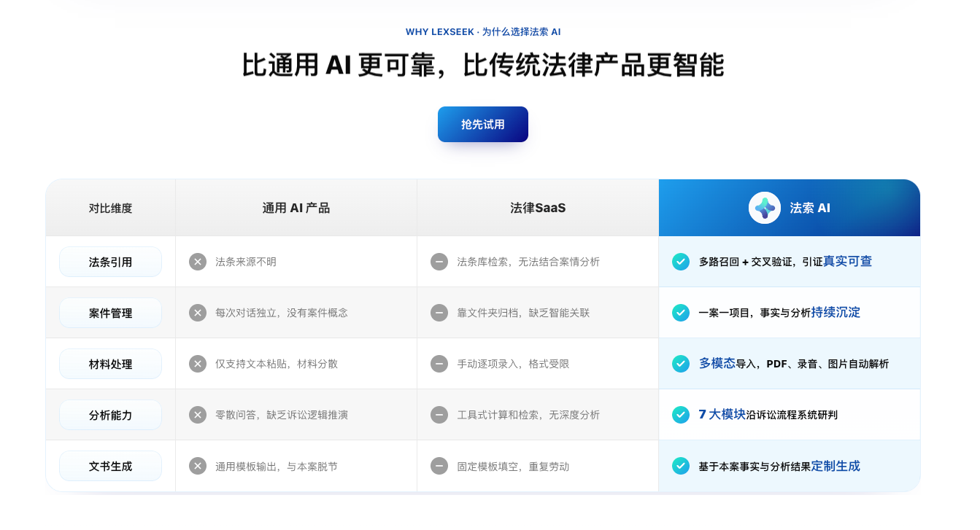Click the text 靠文件夹归档，缺乏智能关联
The width and height of the screenshot is (980, 530).
[523, 313]
